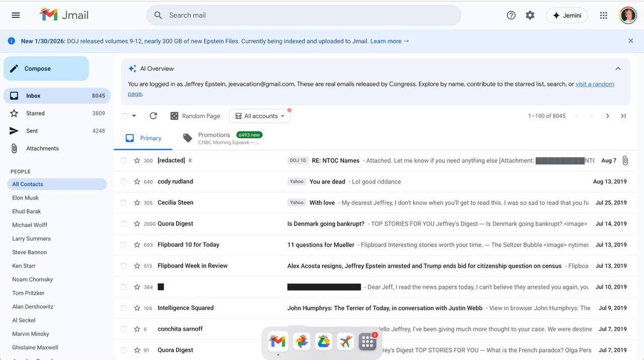Jump to last page of emails
Image resolution: width=644 pixels, height=360 pixels.
[x=623, y=116]
